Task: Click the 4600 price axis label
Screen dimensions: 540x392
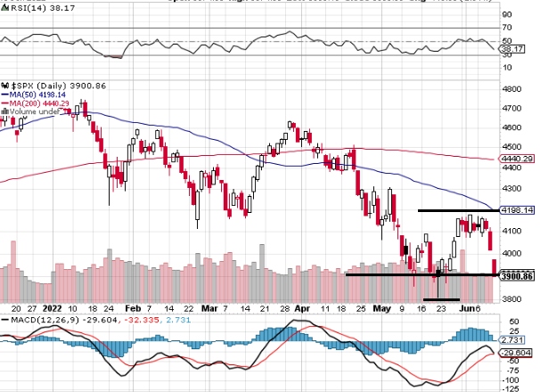Action: point(511,127)
